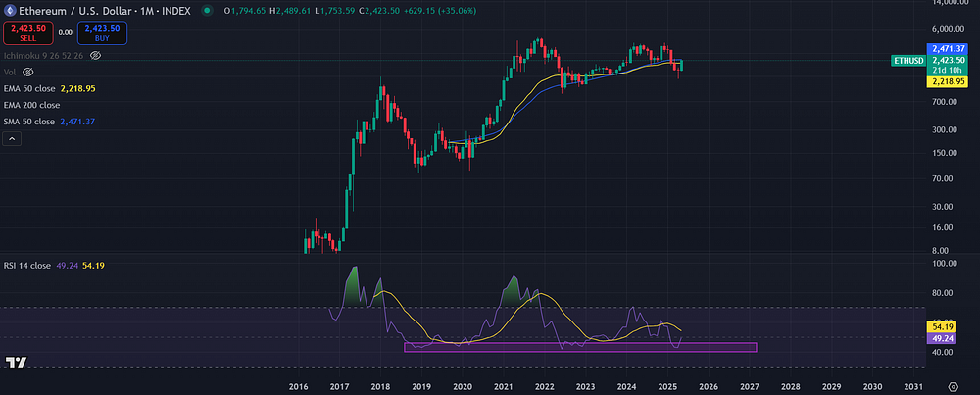Select the Vol indicator legend label
This screenshot has height=395, width=980.
pyautogui.click(x=10, y=73)
